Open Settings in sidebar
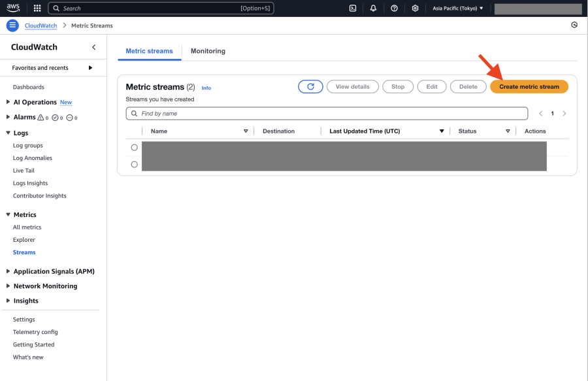The width and height of the screenshot is (588, 381). pos(24,320)
